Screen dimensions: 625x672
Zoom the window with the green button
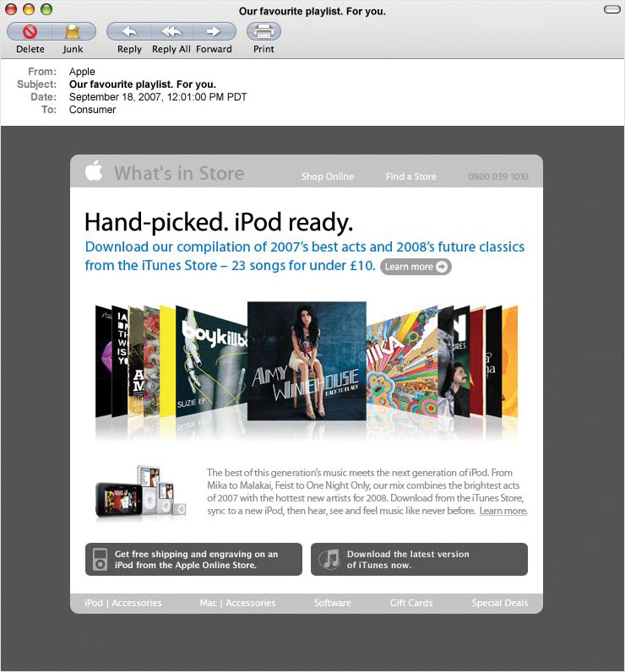(46, 9)
